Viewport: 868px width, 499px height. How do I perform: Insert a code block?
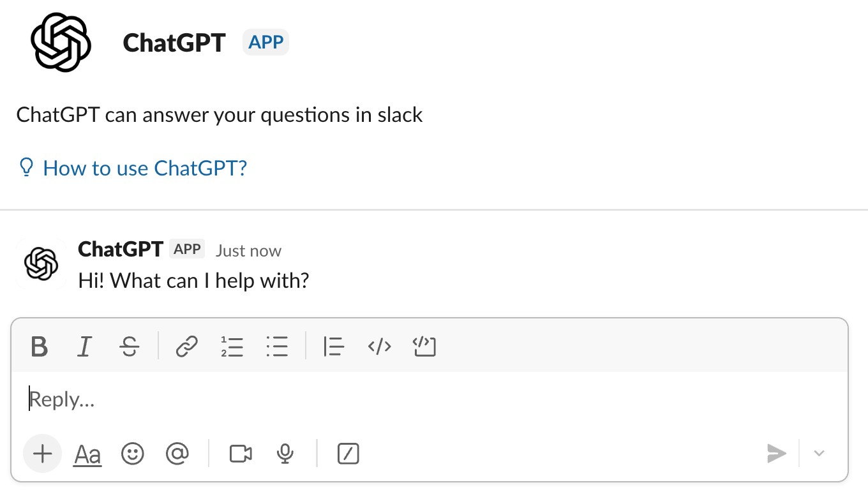(424, 346)
